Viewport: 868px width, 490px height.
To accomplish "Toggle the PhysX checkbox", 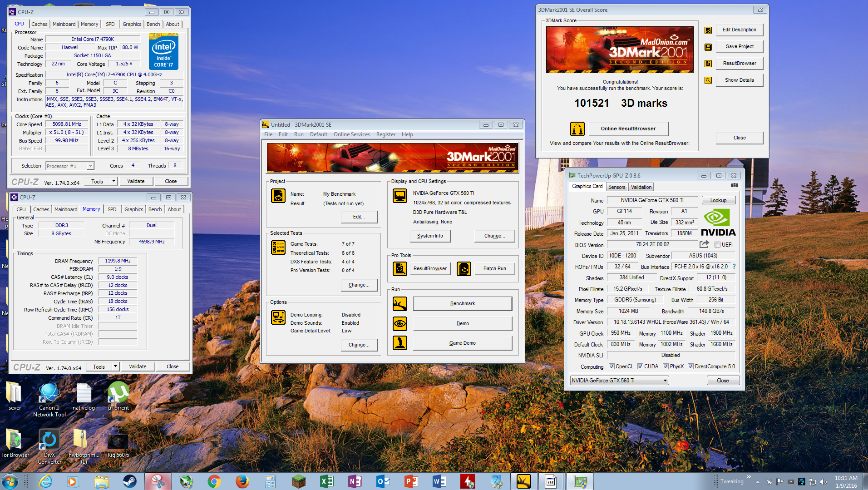I will click(x=666, y=366).
